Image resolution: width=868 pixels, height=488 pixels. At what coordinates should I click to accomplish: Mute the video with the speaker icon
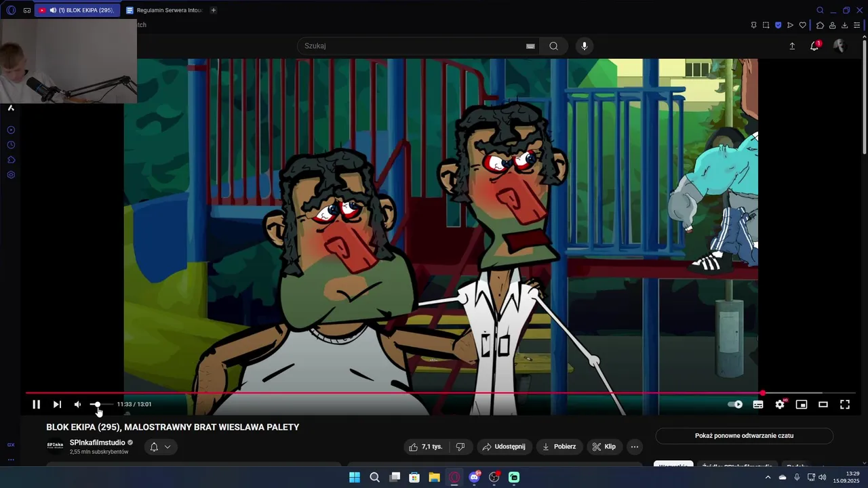click(x=77, y=405)
